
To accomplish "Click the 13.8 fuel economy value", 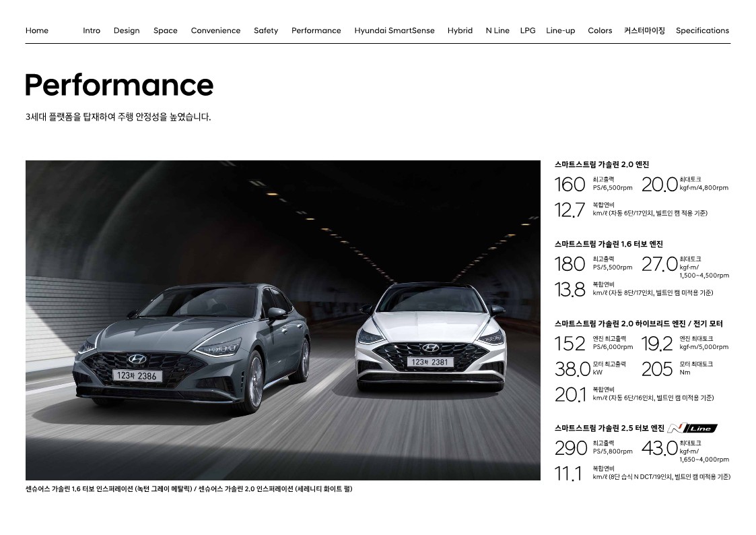I will [x=570, y=290].
